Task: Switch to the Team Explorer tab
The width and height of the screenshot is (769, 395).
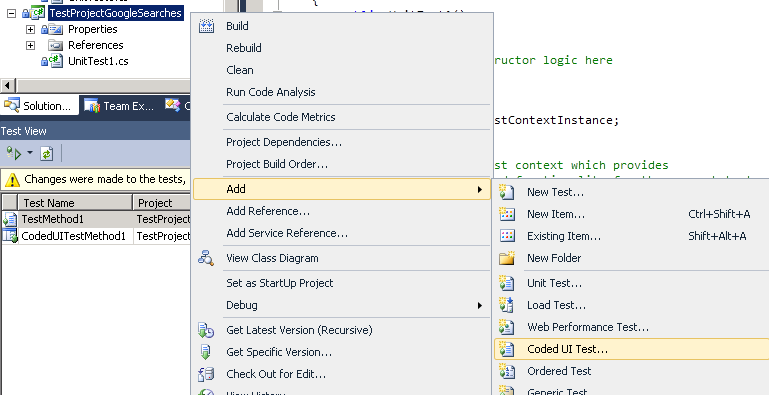Action: click(x=120, y=105)
